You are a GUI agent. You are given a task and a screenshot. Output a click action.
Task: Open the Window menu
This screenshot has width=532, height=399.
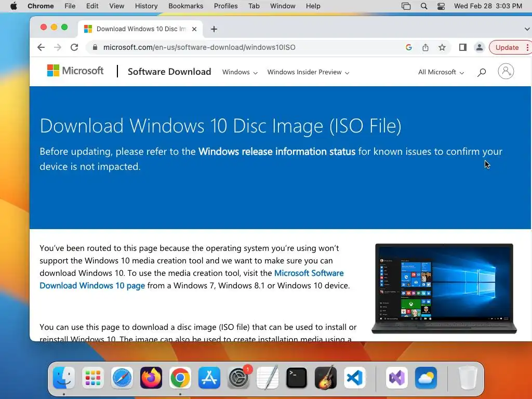[283, 6]
